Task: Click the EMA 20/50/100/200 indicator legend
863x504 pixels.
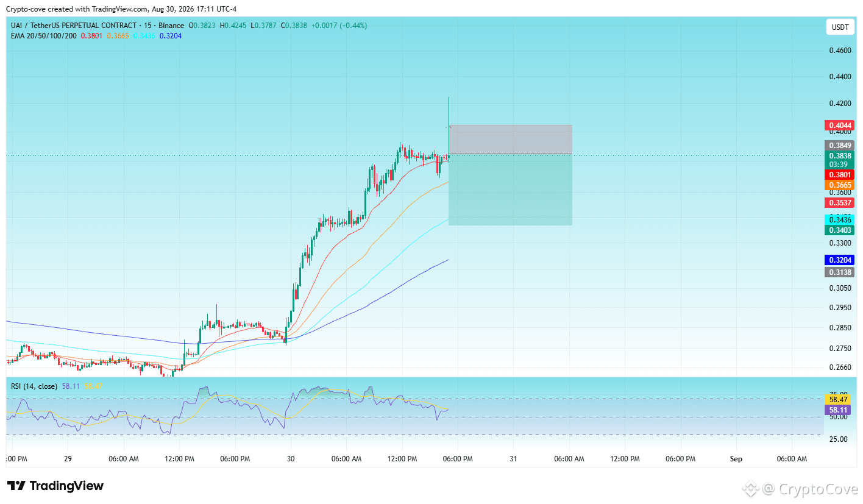Action: pyautogui.click(x=44, y=36)
